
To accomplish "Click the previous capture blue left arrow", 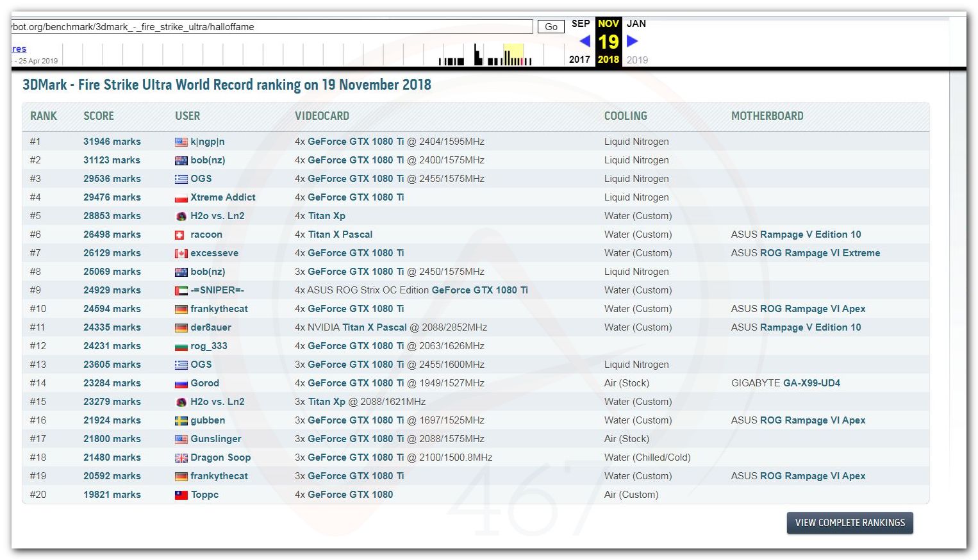I will (584, 41).
